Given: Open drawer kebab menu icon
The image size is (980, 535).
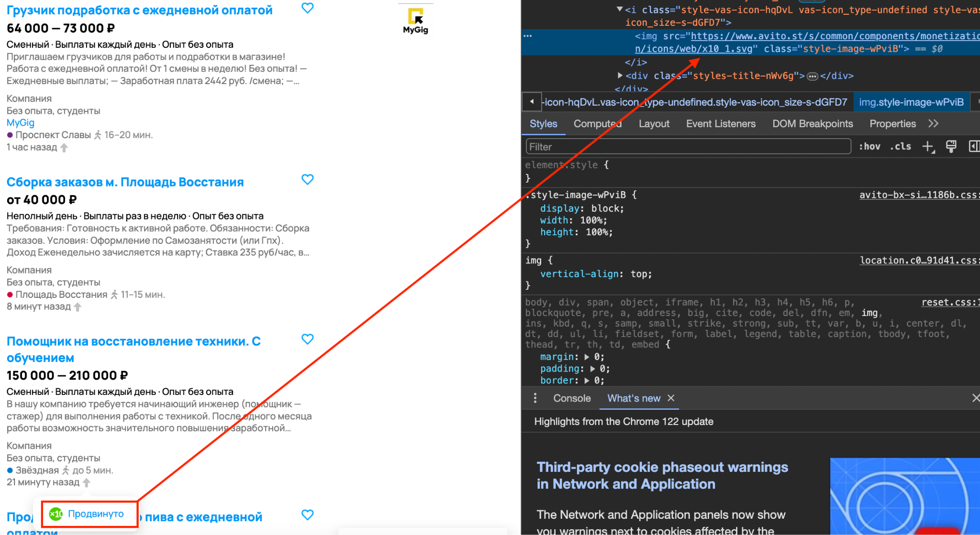Looking at the screenshot, I should click(535, 398).
